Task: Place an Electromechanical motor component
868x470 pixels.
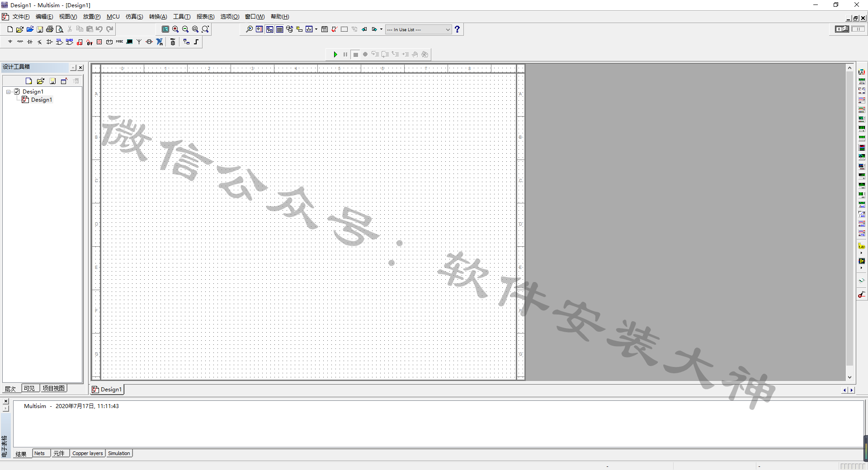Action: (149, 42)
